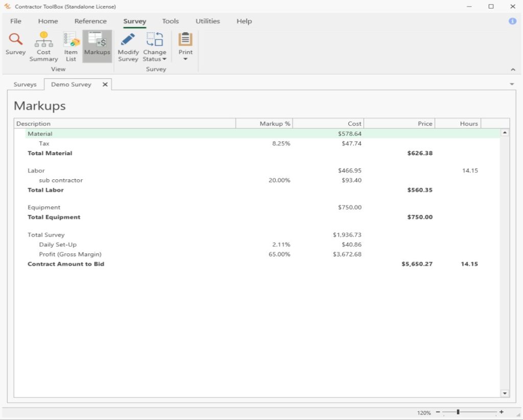Switch to the Reference ribbon tab
Viewport: 523px width, 420px height.
[90, 21]
